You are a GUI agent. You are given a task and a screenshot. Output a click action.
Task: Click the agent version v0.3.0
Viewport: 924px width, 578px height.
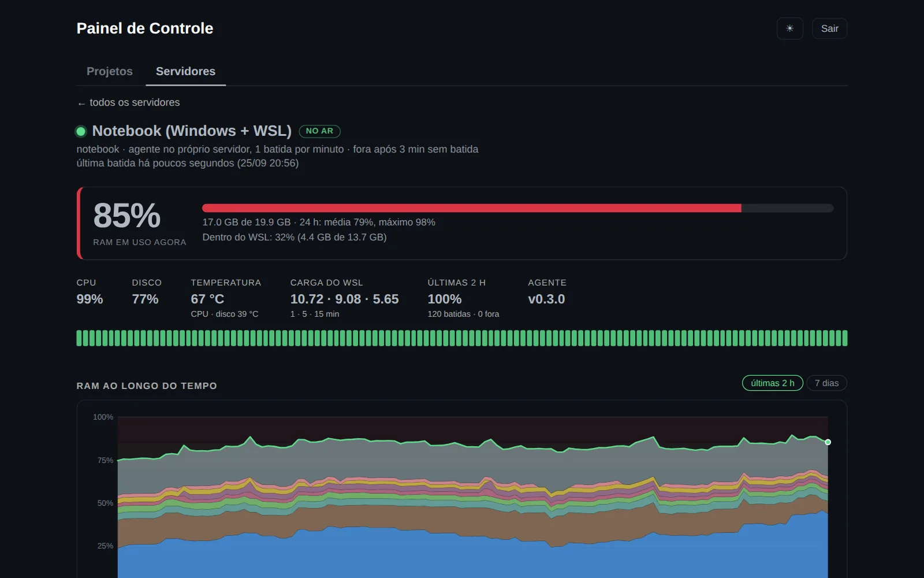click(546, 299)
